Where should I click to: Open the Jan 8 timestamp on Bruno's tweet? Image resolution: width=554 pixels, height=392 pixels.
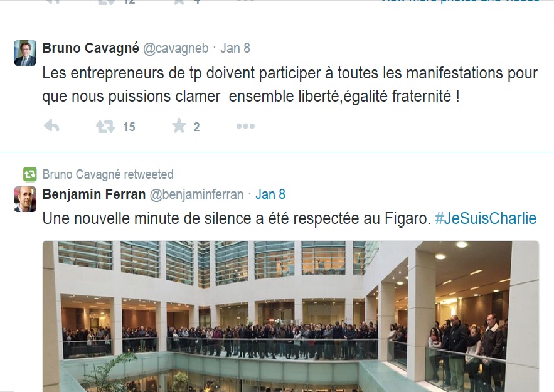coord(235,48)
